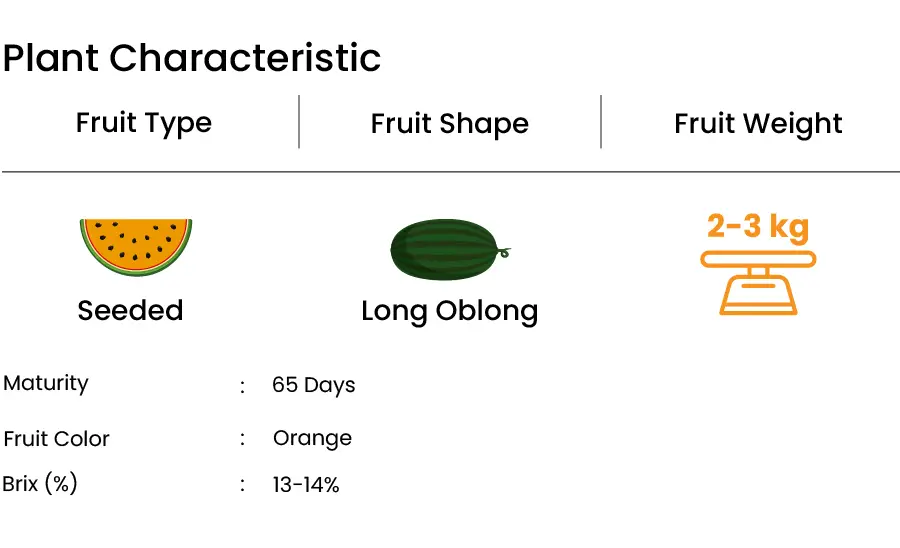Select the Fruit Type column header
Image resolution: width=900 pixels, height=548 pixels.
pyautogui.click(x=144, y=123)
